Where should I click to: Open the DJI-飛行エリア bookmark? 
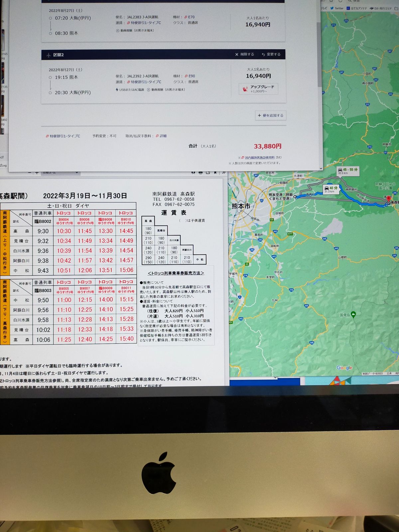(x=381, y=8)
